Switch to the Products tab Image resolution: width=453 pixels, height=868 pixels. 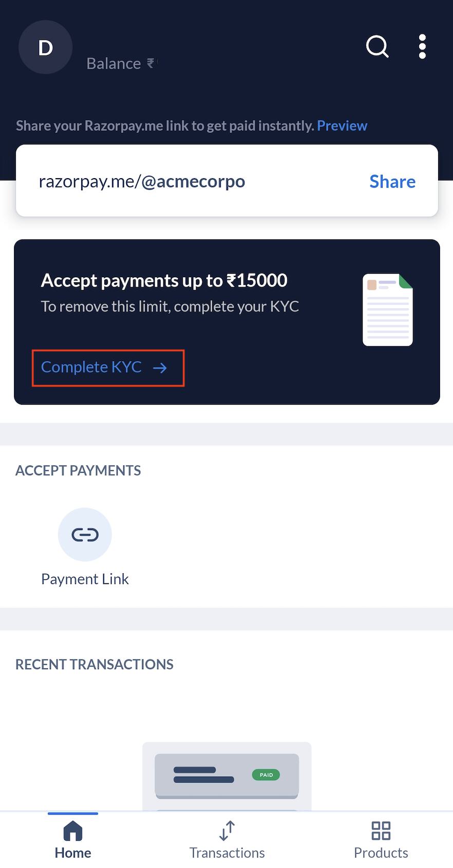(381, 840)
